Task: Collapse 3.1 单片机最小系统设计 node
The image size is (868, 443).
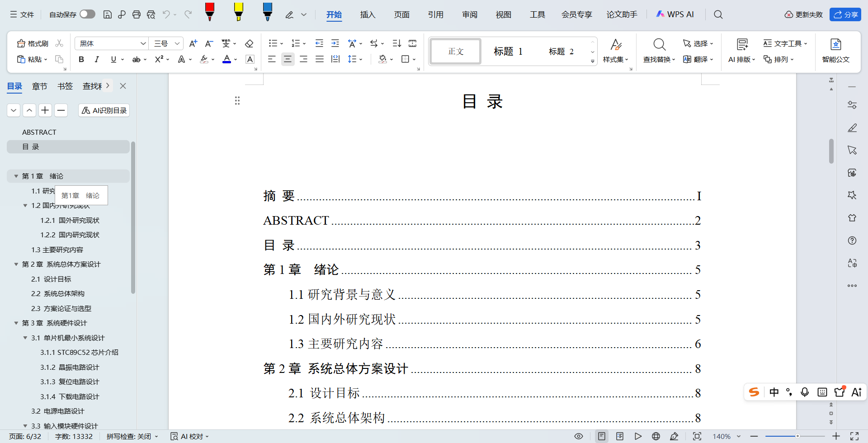Action: pos(25,338)
